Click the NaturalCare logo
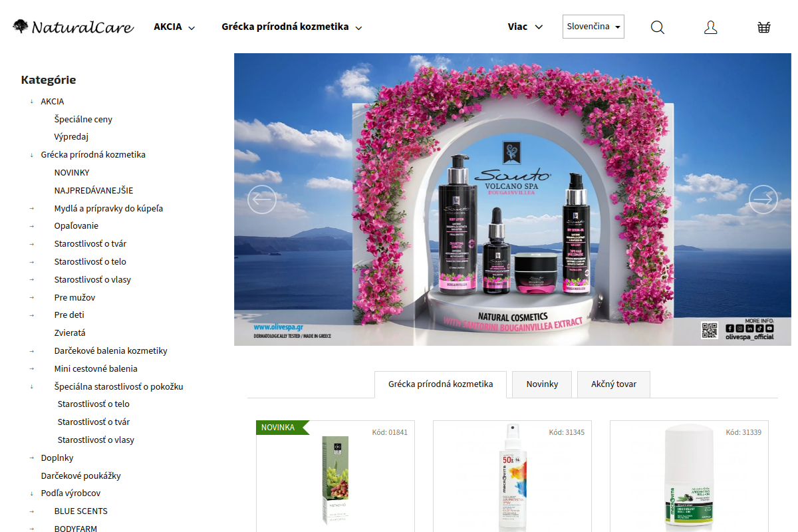This screenshot has width=798, height=532. 73,27
